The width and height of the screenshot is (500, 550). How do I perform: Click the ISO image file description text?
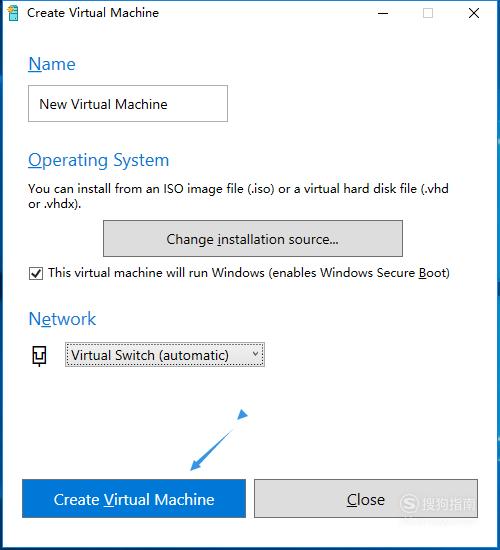point(238,196)
